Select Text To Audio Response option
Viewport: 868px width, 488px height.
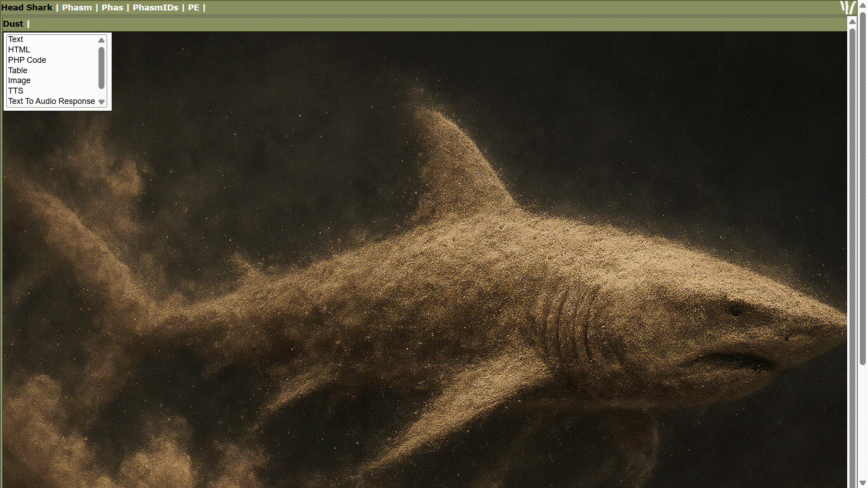pos(51,101)
